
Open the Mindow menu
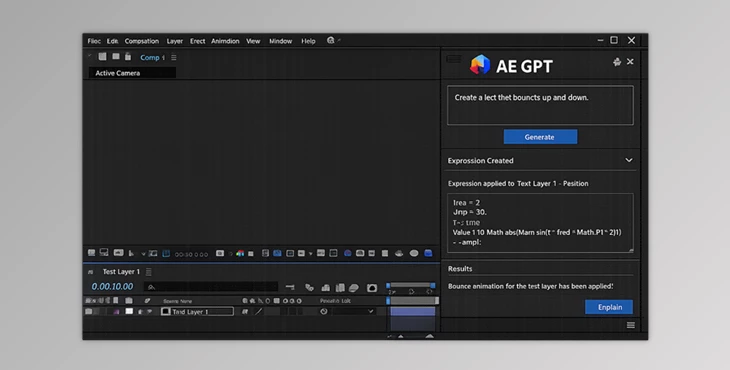click(x=280, y=41)
